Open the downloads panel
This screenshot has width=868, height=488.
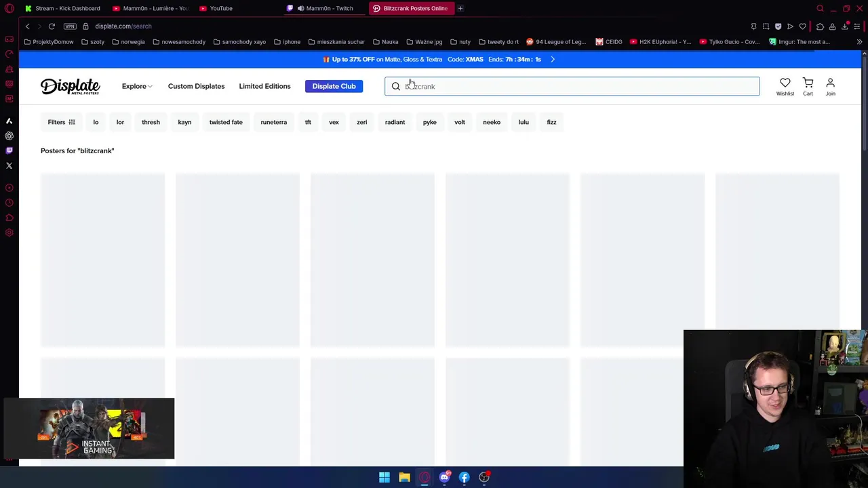coord(844,26)
